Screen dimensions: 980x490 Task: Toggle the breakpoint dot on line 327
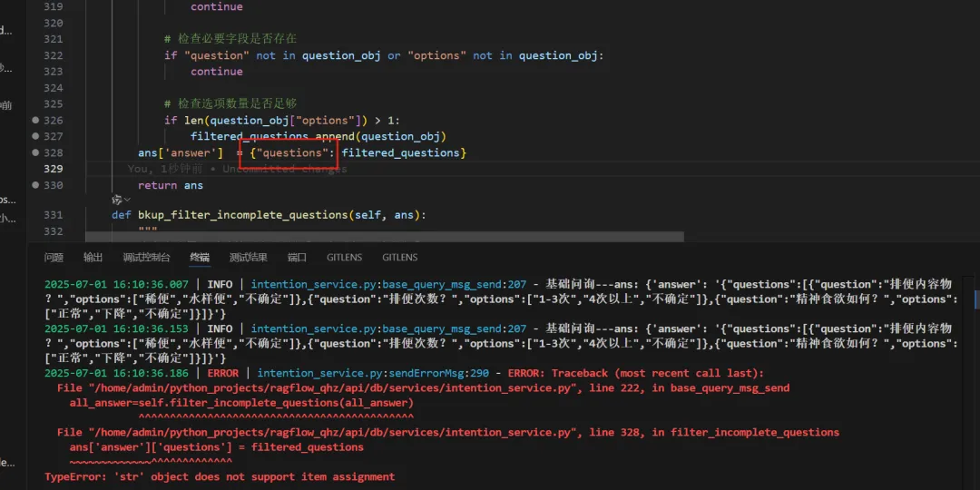tap(35, 136)
